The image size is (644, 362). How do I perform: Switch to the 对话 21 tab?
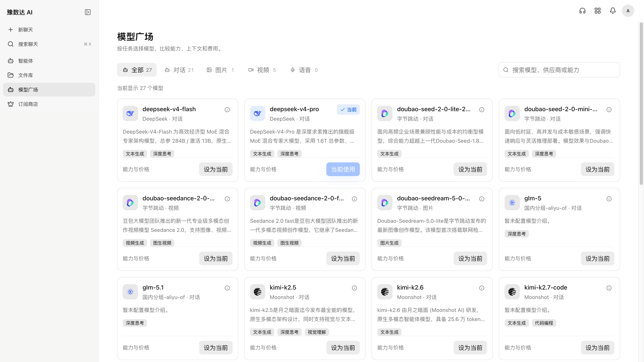click(179, 70)
